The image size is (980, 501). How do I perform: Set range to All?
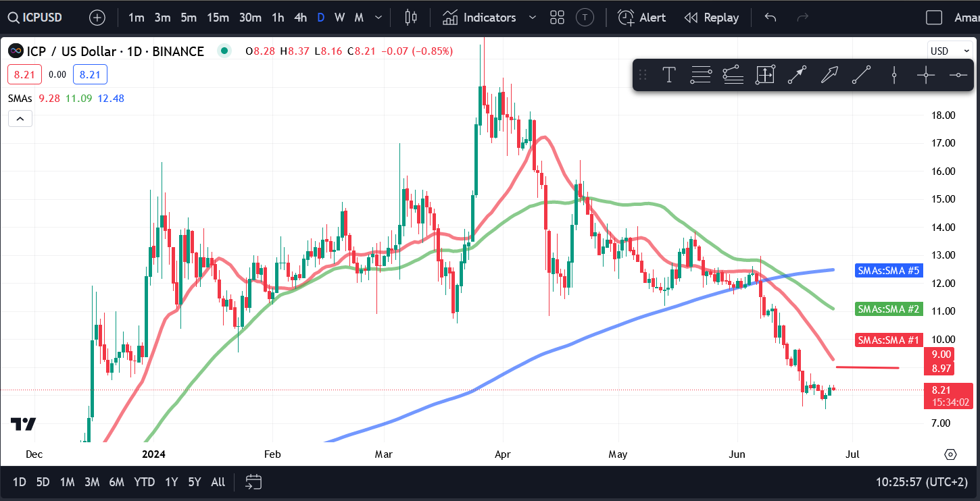coord(218,482)
